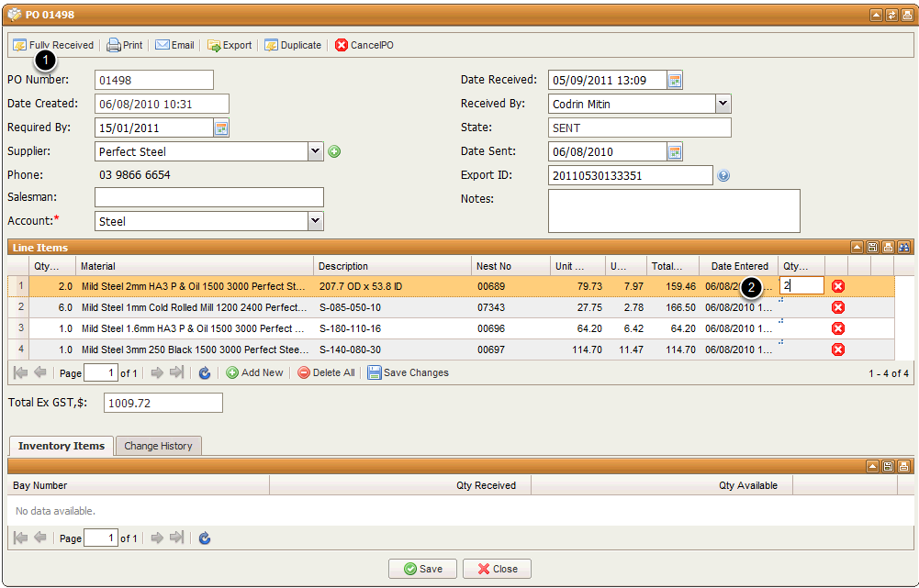
Task: Refresh the Line Items grid
Action: tap(205, 372)
